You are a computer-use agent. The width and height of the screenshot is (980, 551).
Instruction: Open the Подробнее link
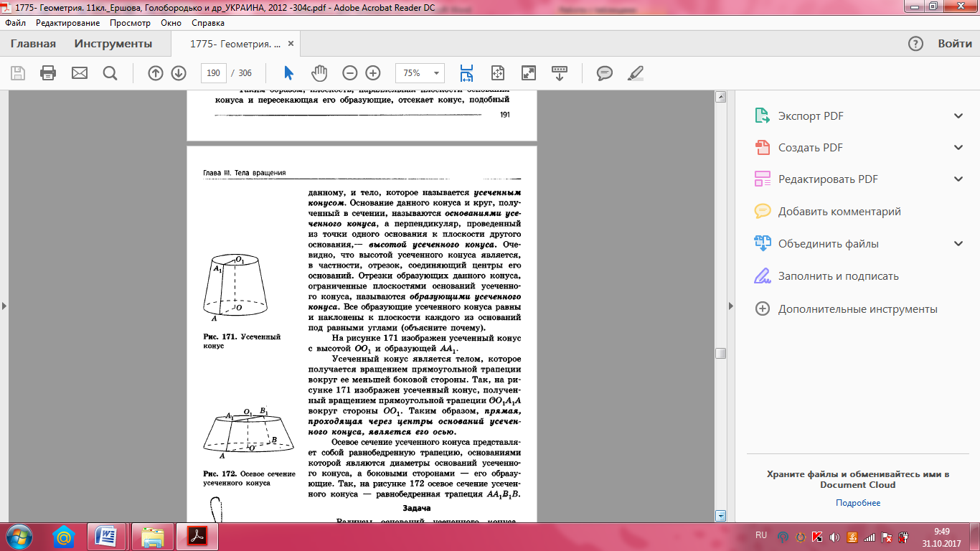(x=857, y=503)
